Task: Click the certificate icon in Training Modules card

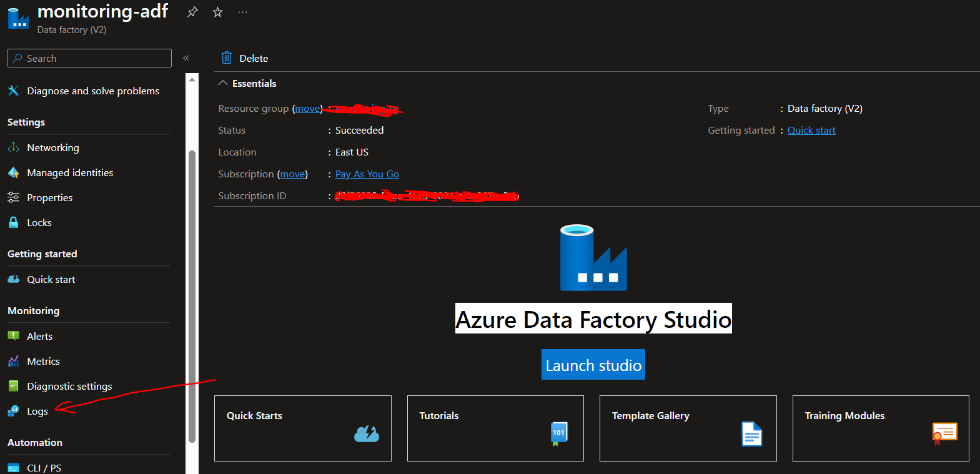Action: click(944, 433)
